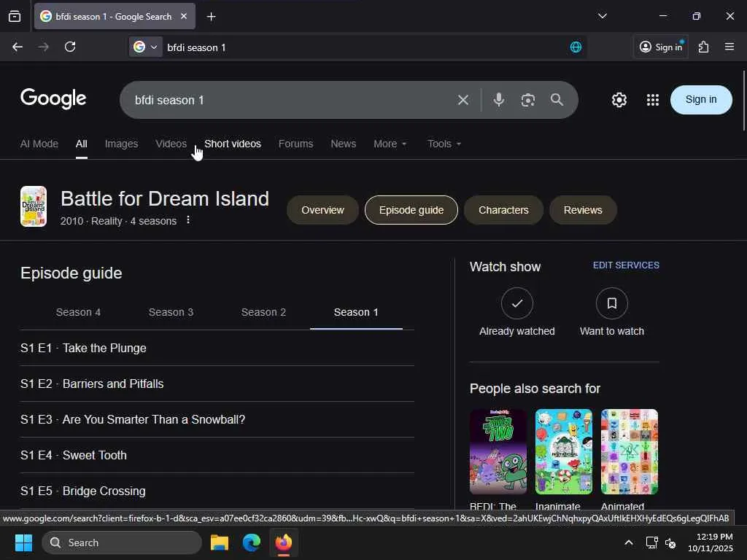This screenshot has height=560, width=747.
Task: Click the blue Google Sign in button
Action: click(701, 99)
